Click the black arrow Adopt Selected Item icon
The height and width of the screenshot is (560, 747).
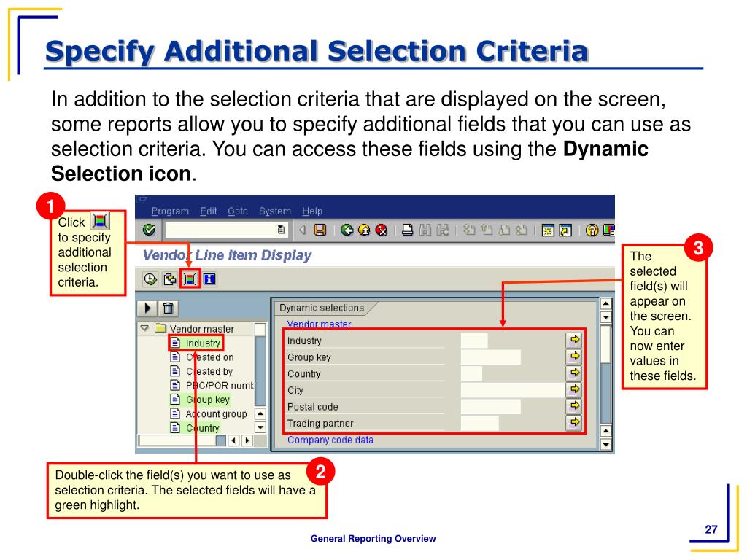tap(147, 308)
